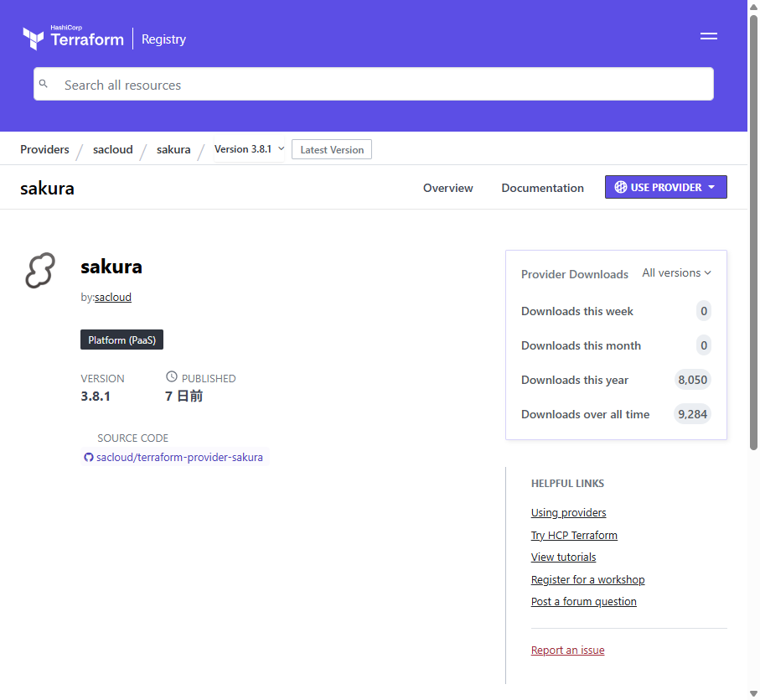This screenshot has width=760, height=700.
Task: Click the Terraform logo icon
Action: click(x=33, y=39)
